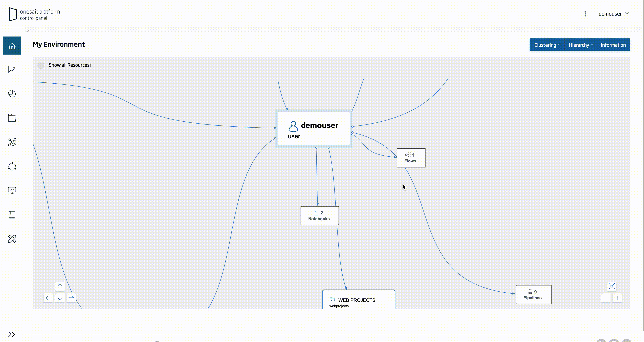
Task: Fit graph to screen icon
Action: coord(612,286)
